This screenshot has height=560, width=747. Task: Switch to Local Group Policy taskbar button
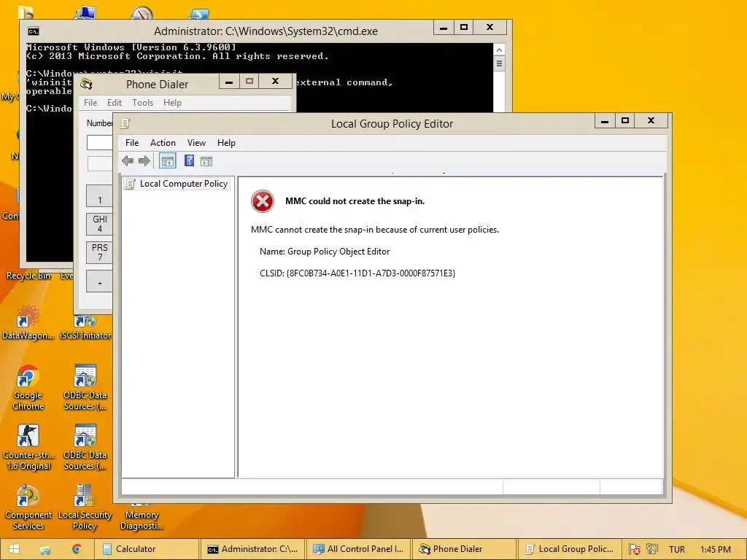click(569, 550)
